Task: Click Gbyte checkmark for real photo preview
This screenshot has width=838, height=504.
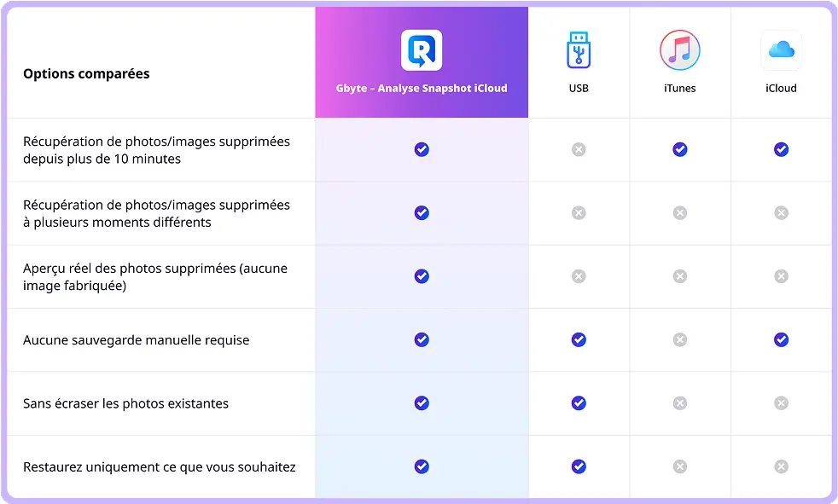Action: [x=422, y=276]
